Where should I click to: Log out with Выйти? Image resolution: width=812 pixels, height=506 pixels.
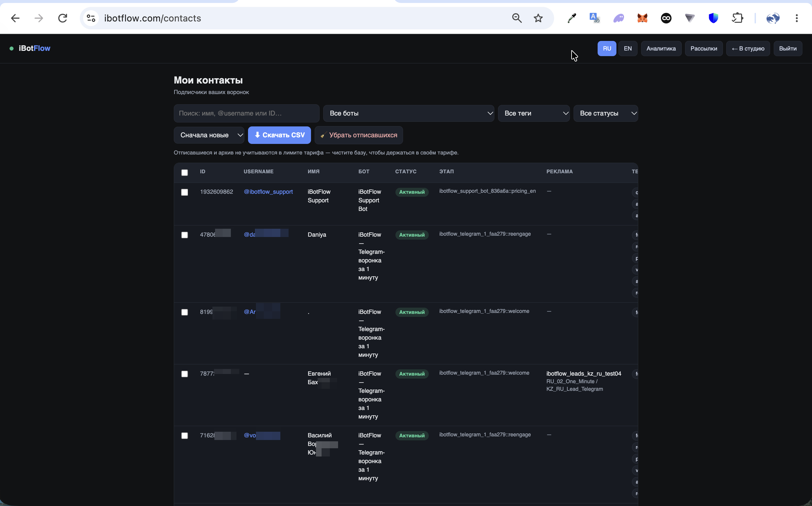pos(788,49)
